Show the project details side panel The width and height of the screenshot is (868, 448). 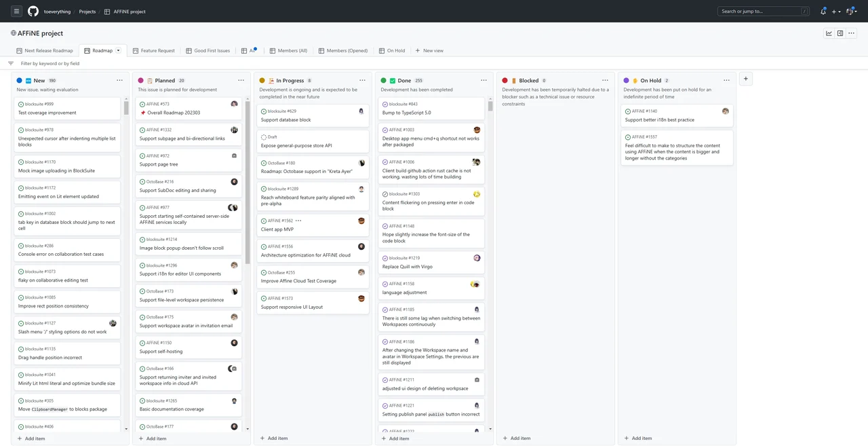840,33
